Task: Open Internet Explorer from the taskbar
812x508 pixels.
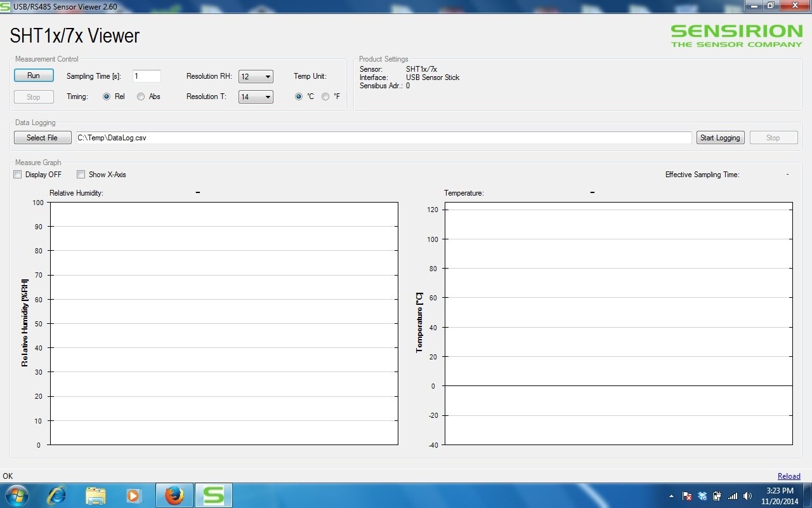Action: 56,495
